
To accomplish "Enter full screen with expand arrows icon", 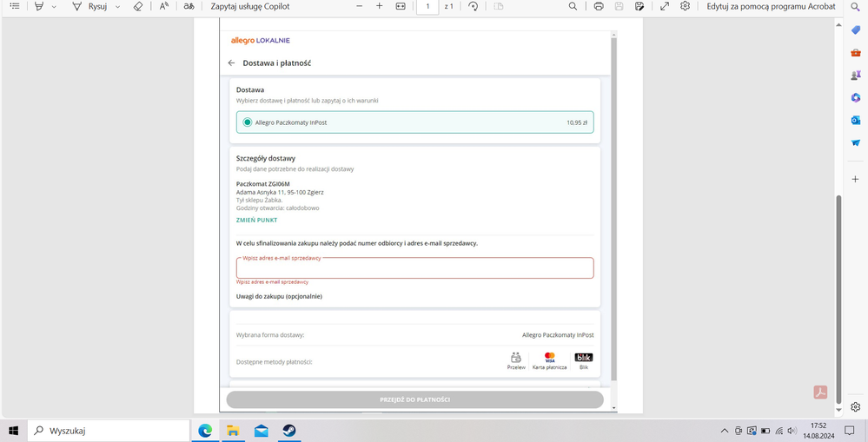I will click(x=665, y=6).
